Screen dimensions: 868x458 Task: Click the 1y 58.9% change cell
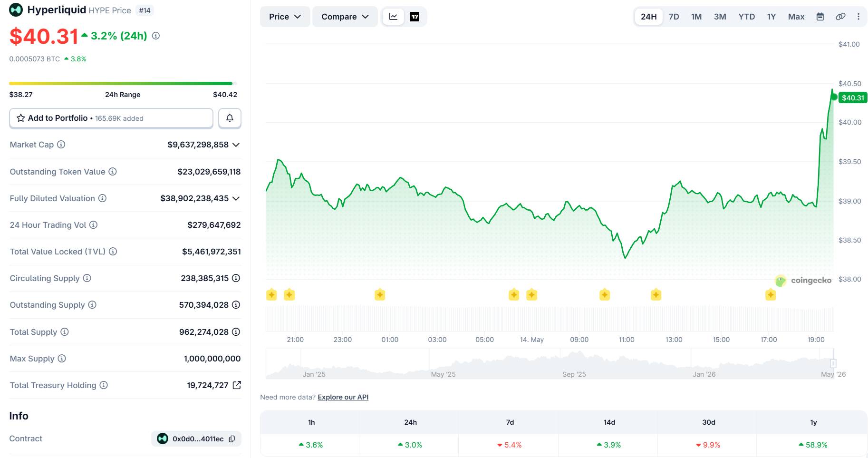coord(812,445)
